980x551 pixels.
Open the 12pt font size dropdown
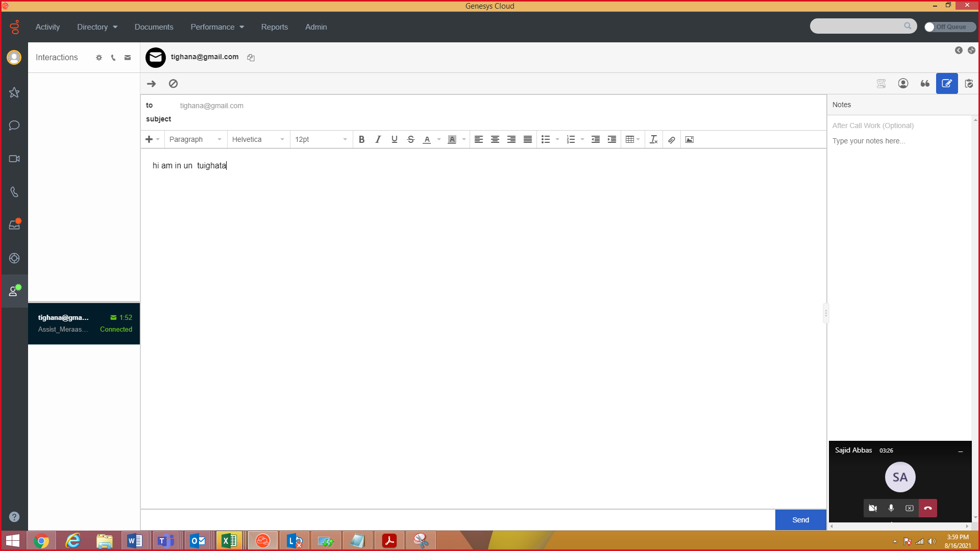pyautogui.click(x=321, y=139)
